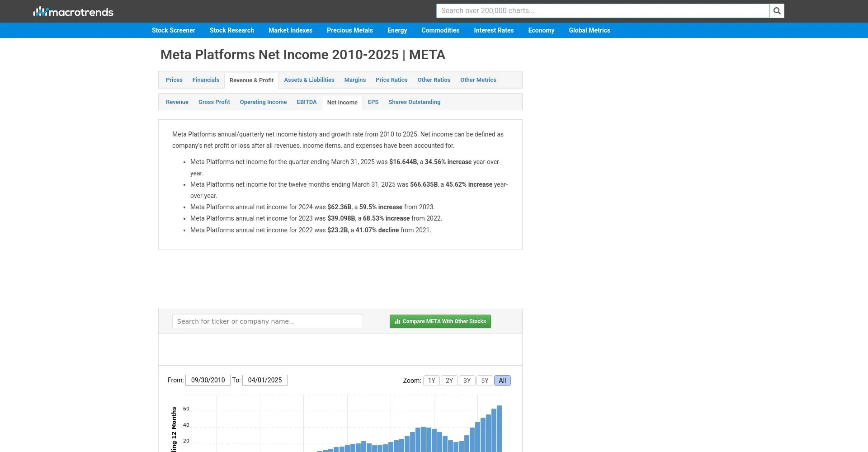Click the tallest rightmost chart bar
This screenshot has width=868, height=452.
point(500,428)
